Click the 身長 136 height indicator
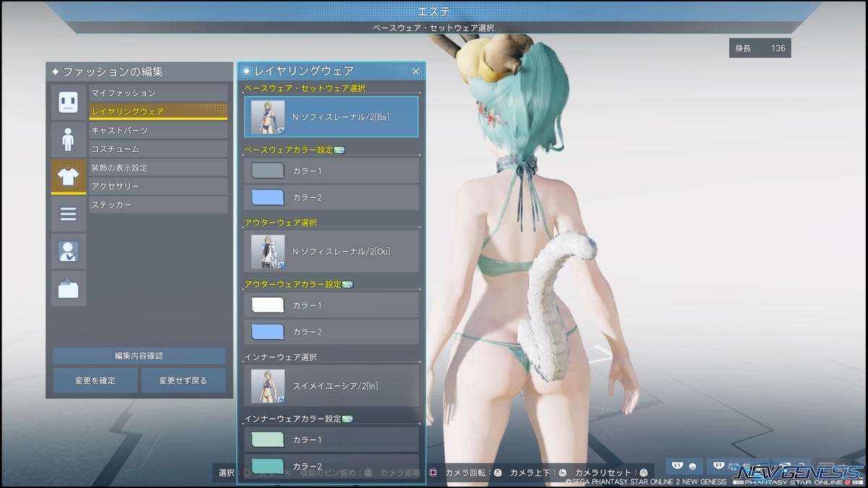 [759, 48]
